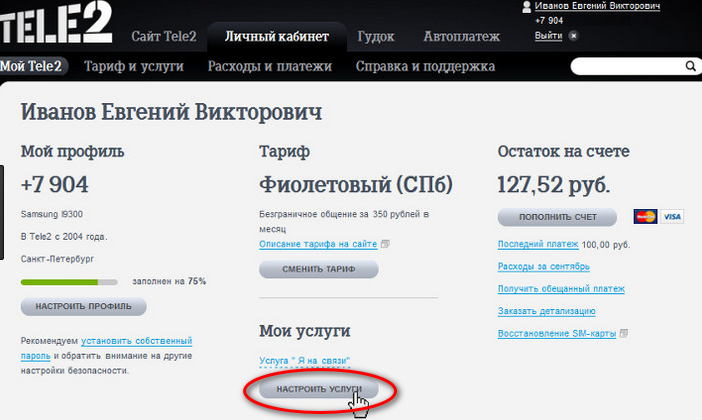Open the Восстановление SIM-карты link

(557, 334)
